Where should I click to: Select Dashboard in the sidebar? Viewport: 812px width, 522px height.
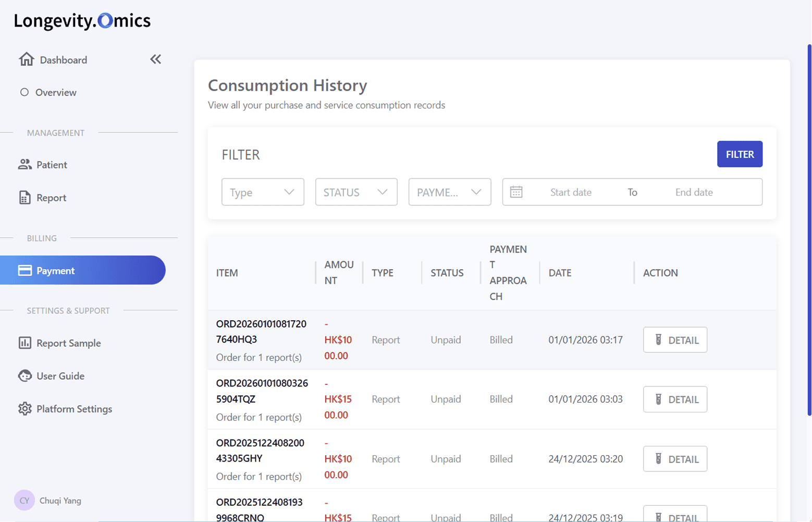[63, 60]
